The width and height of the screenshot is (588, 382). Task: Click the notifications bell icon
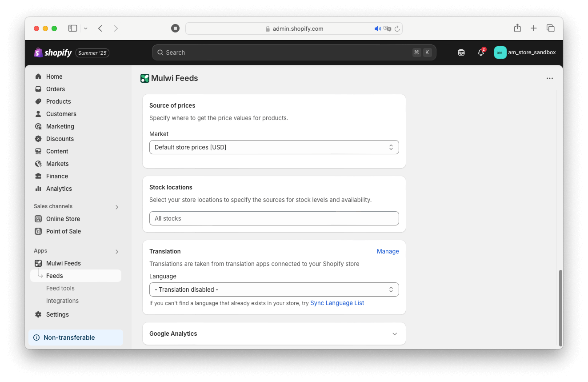pyautogui.click(x=480, y=52)
